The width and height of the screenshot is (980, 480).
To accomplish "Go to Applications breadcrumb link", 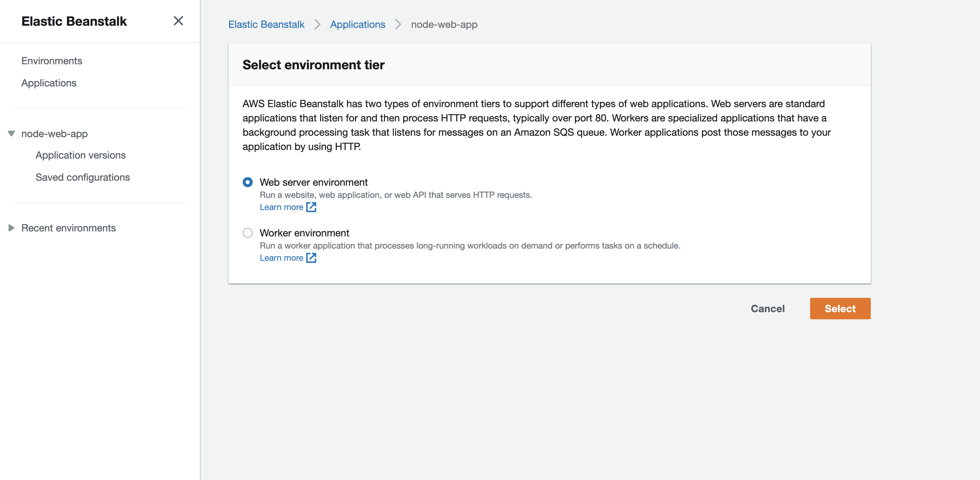I will pos(358,24).
